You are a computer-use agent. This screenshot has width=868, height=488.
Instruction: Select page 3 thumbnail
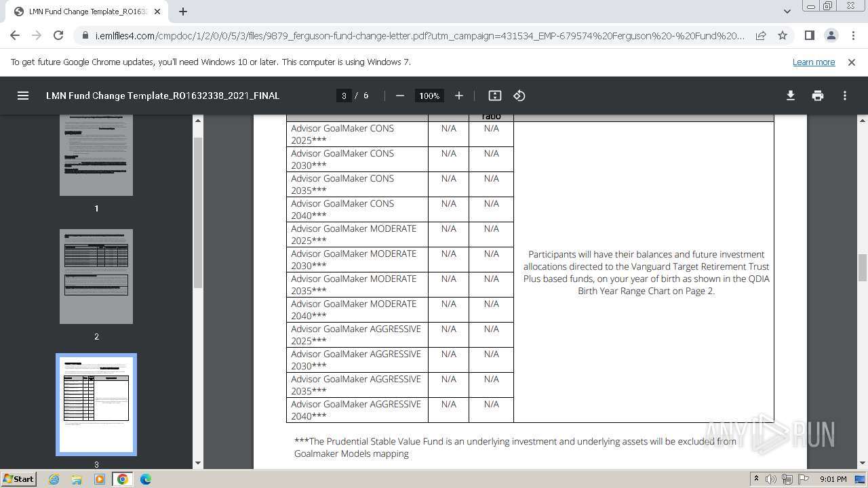point(96,405)
